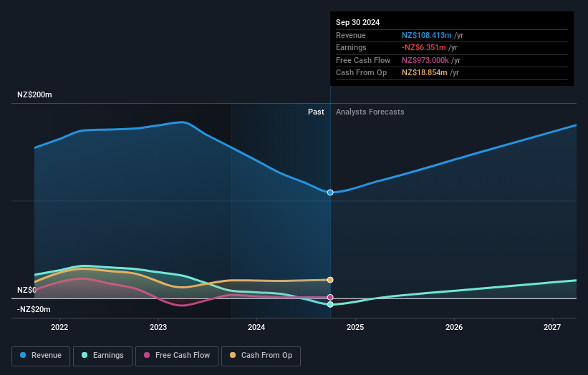Click the Revenue row label in tooltip
Screen dimensions: 588x375
click(351, 35)
